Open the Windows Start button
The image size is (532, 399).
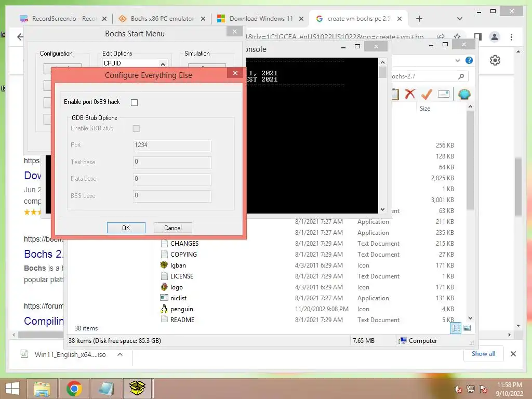(x=12, y=389)
